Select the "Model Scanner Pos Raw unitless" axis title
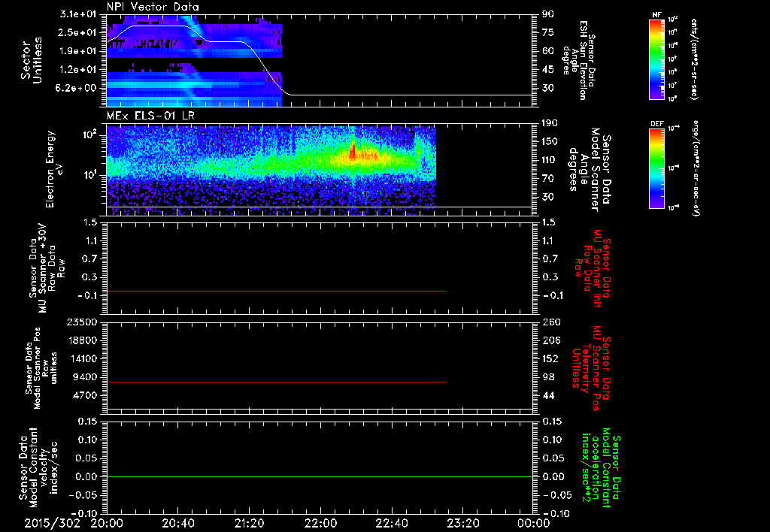770x532 pixels. [x=41, y=368]
